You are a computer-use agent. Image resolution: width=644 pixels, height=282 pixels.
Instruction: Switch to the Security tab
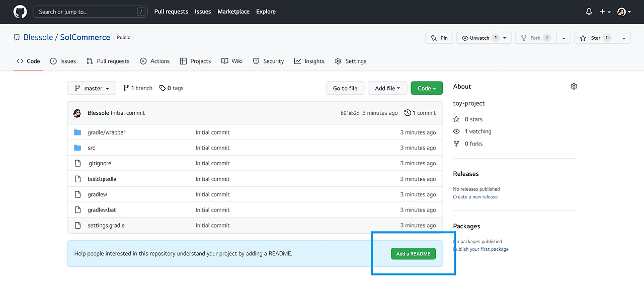[269, 61]
